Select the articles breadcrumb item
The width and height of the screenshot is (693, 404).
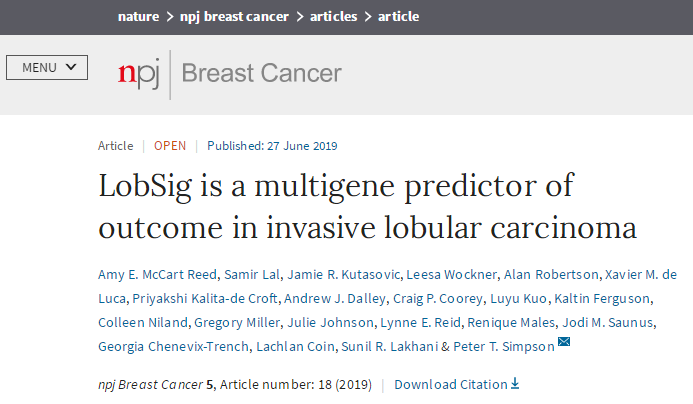(x=335, y=17)
